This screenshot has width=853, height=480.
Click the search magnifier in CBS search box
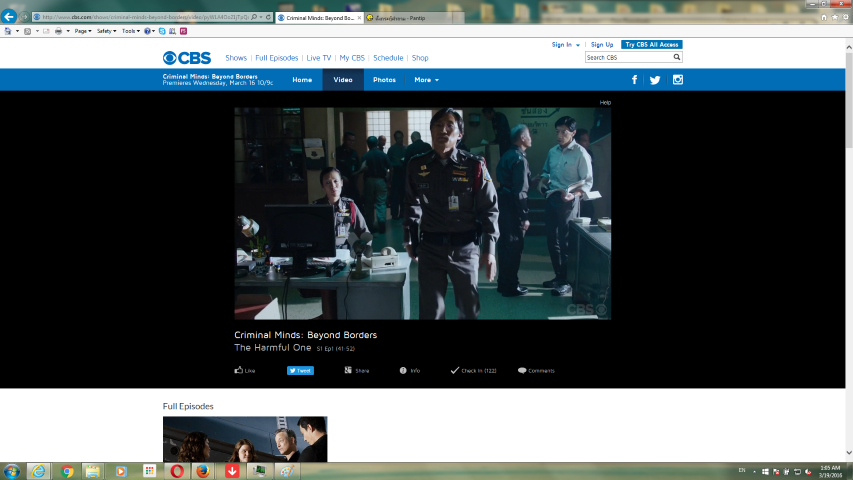677,57
